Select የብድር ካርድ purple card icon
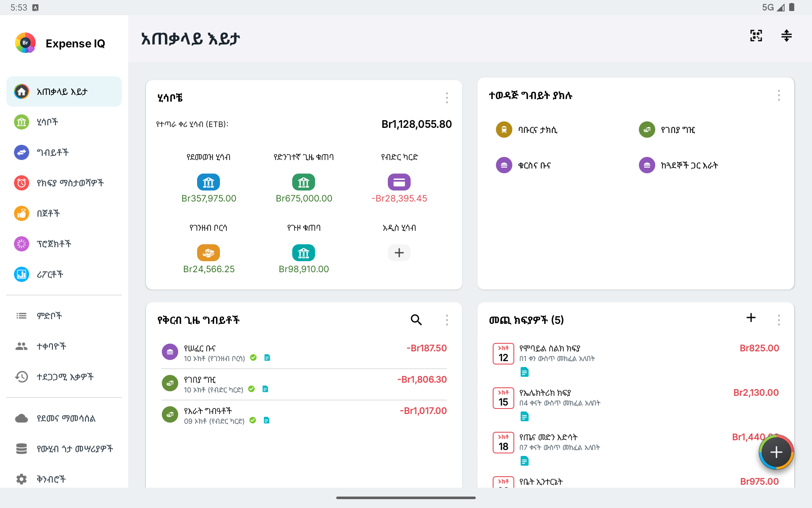This screenshot has width=812, height=508. tap(399, 182)
